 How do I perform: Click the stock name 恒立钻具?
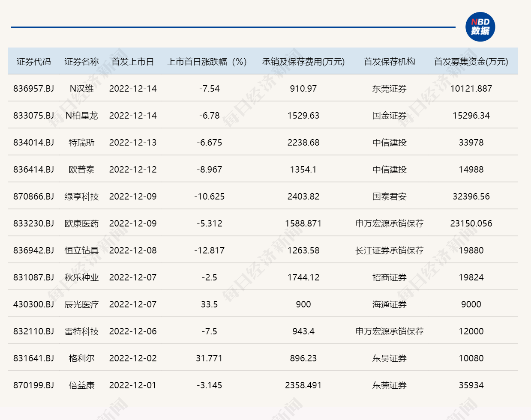coord(81,250)
